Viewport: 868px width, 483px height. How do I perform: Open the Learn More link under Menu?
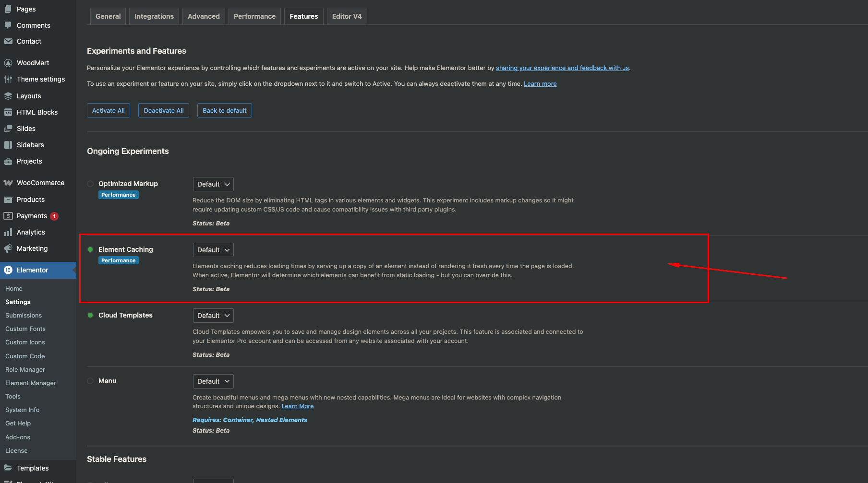(x=298, y=406)
